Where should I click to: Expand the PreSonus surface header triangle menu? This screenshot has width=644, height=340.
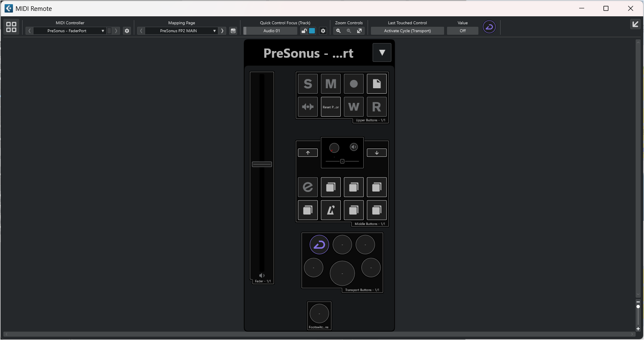pos(382,53)
